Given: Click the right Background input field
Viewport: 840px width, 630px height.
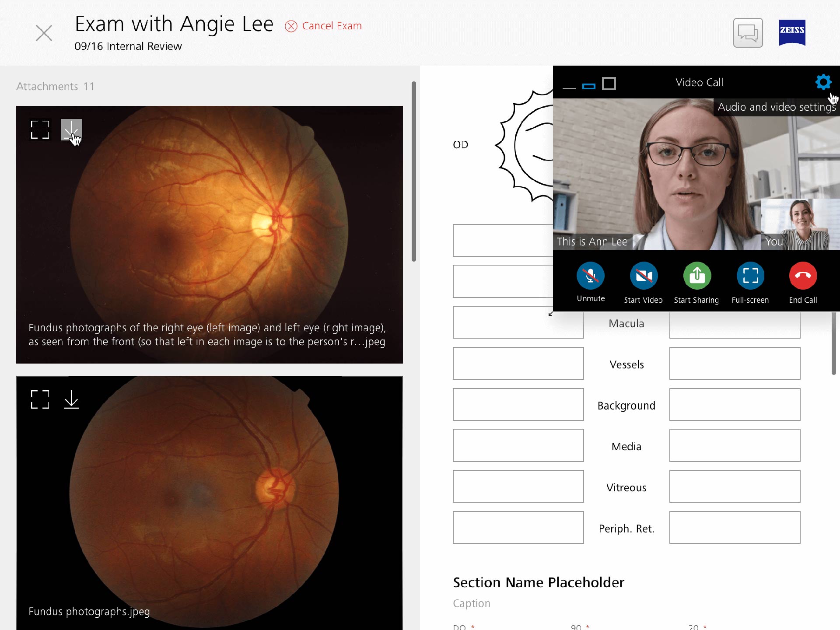Looking at the screenshot, I should (x=735, y=405).
